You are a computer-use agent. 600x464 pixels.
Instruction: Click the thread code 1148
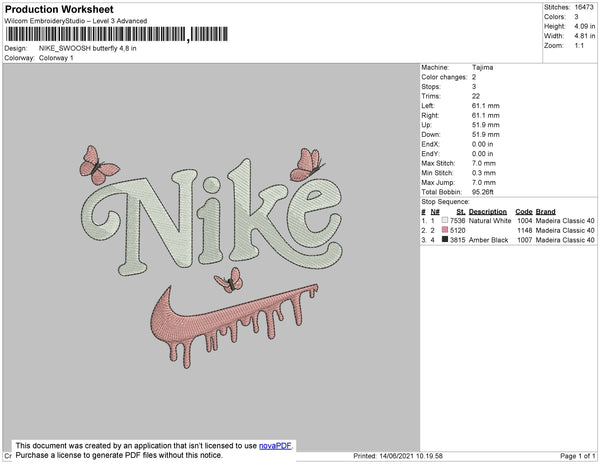point(524,230)
